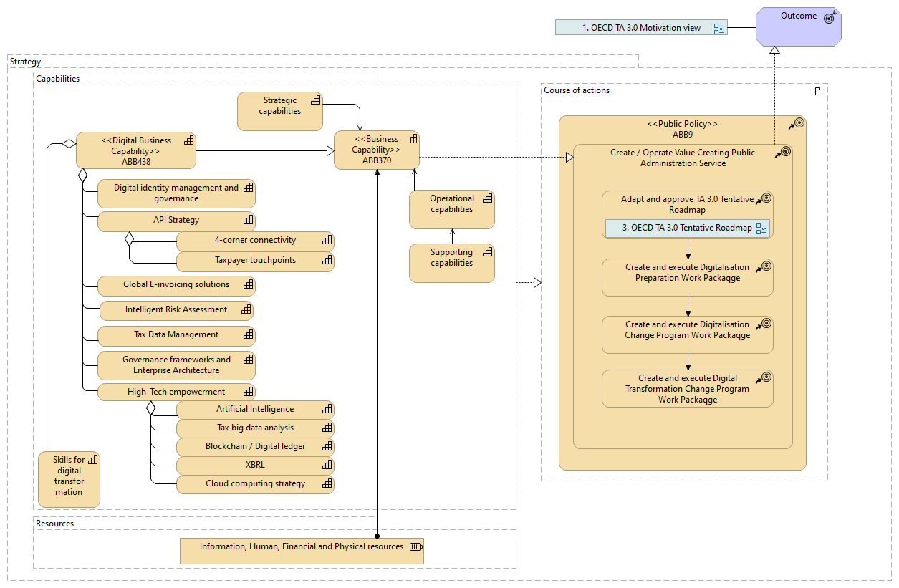
Task: Click the course-of-action icon on Create / Operate Value Creating Public Administration Service
Action: (x=783, y=152)
